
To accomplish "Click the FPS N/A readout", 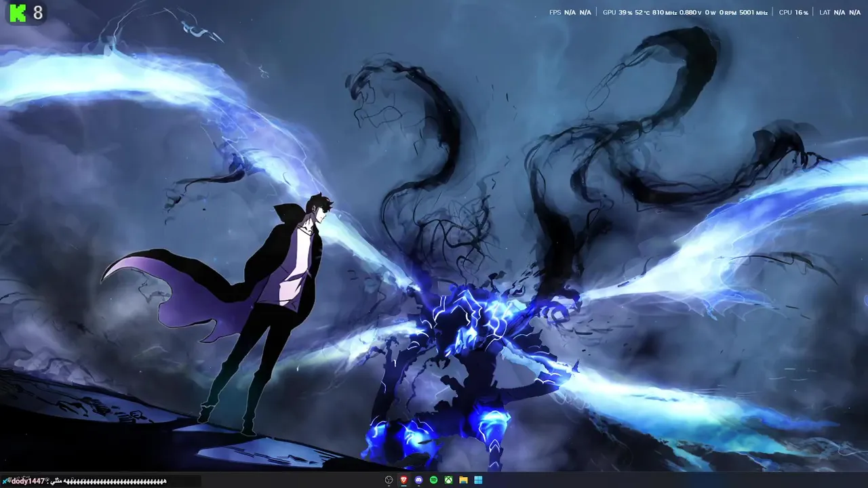I will 570,12.
